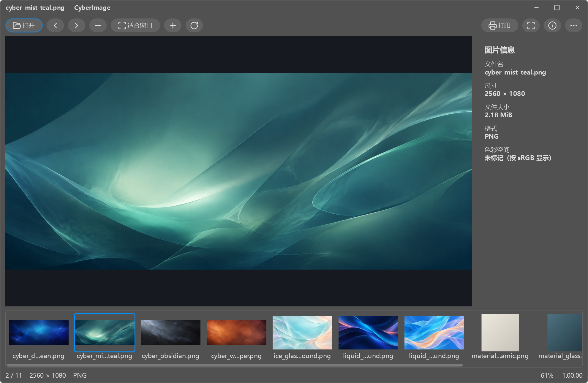The height and width of the screenshot is (383, 588).
Task: Select cyber_d...ean.png thumbnail
Action: point(39,336)
